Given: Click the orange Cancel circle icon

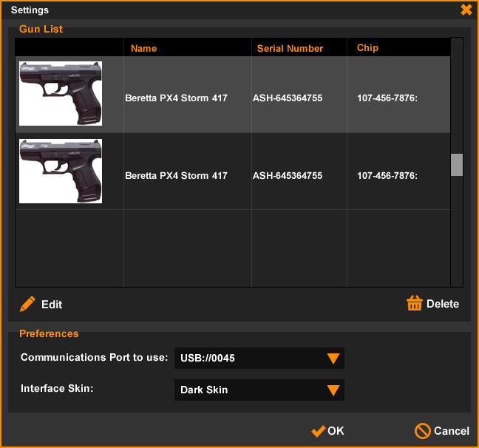Looking at the screenshot, I should coord(423,431).
